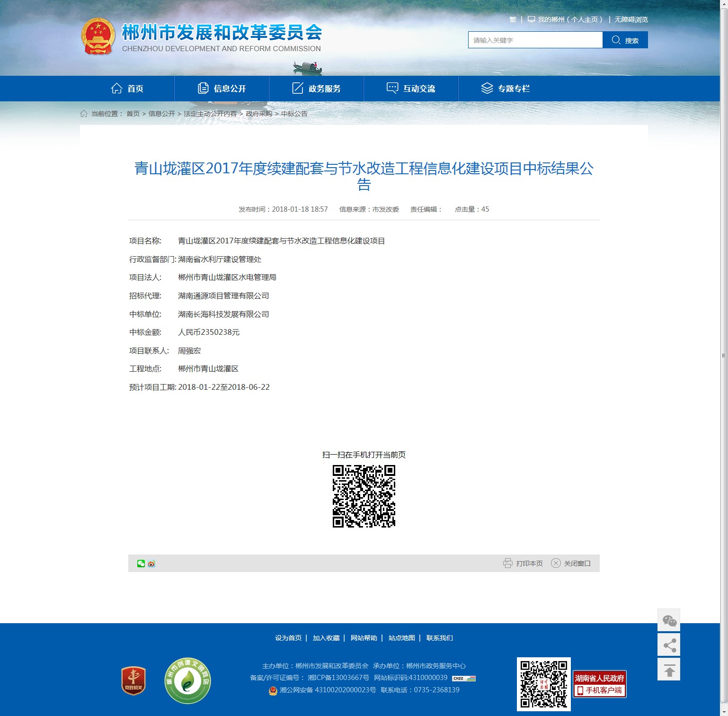Image resolution: width=728 pixels, height=716 pixels.
Task: Click the 湖南省人民政府 mobile client banner
Action: pos(600,684)
